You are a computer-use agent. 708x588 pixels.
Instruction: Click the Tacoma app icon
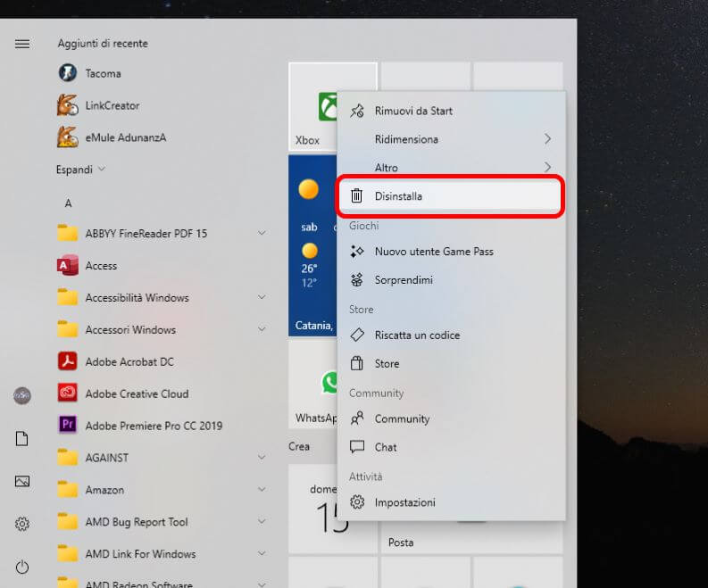pyautogui.click(x=68, y=72)
